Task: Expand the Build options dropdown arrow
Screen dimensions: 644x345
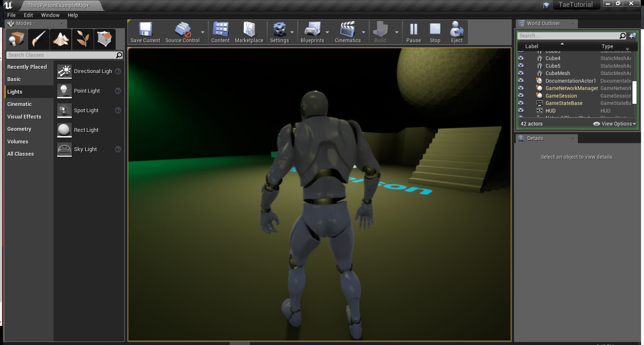Action: (x=397, y=32)
